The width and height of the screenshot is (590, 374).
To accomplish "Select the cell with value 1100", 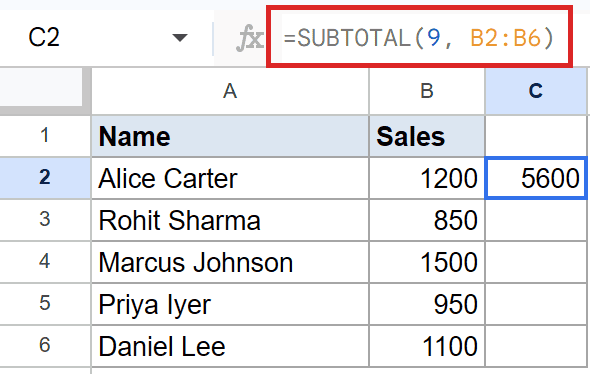I will click(x=427, y=347).
